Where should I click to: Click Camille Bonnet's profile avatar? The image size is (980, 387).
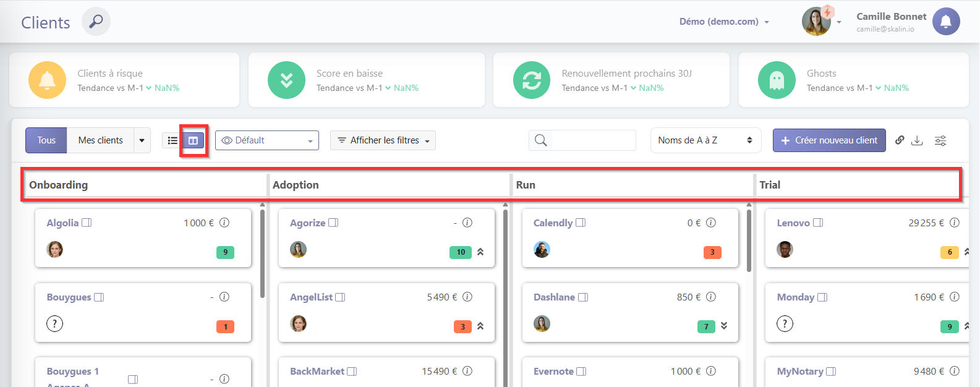[x=816, y=22]
